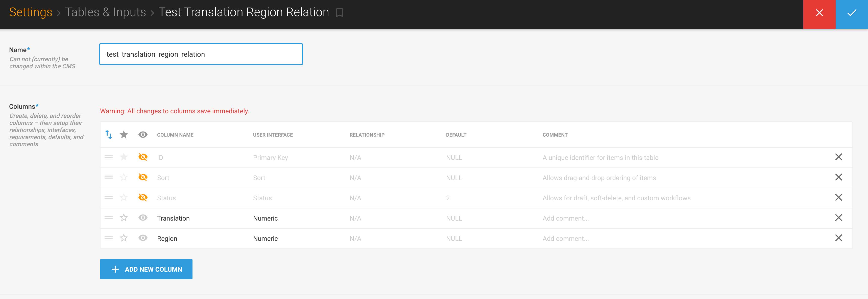Toggle visibility of the Translation column

tap(143, 218)
